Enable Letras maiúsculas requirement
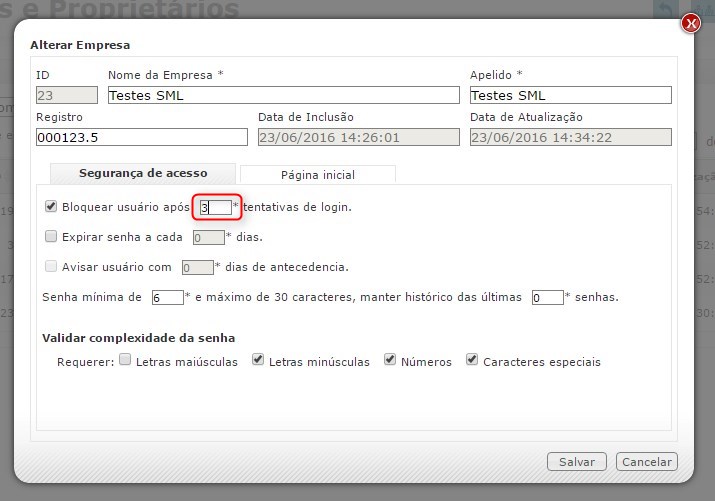715x501 pixels. pos(124,361)
